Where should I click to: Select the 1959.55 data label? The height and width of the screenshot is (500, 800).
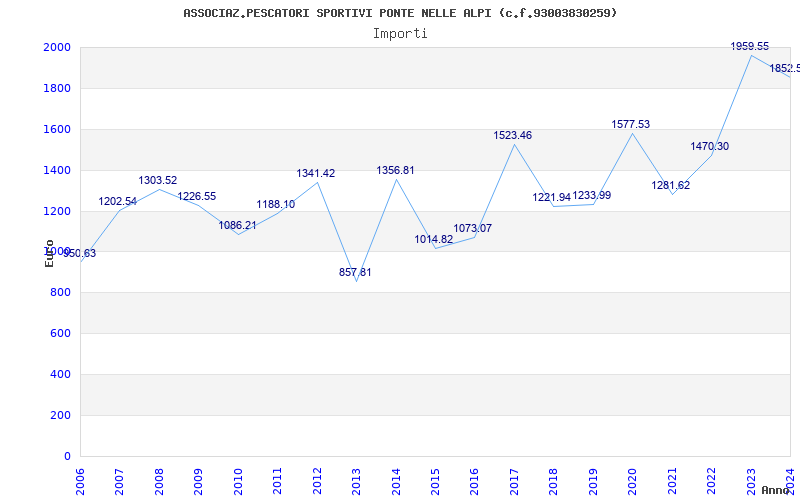click(x=749, y=46)
